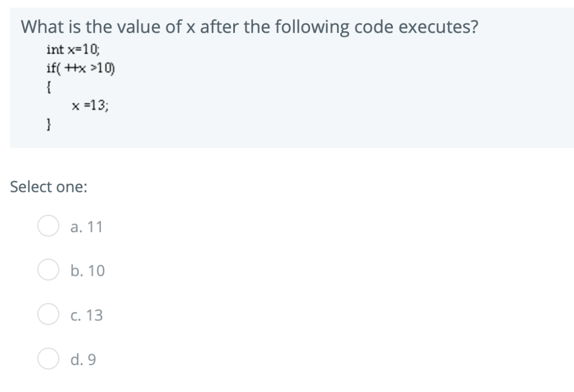Click the 'Select one:' prompt text

pos(49,187)
